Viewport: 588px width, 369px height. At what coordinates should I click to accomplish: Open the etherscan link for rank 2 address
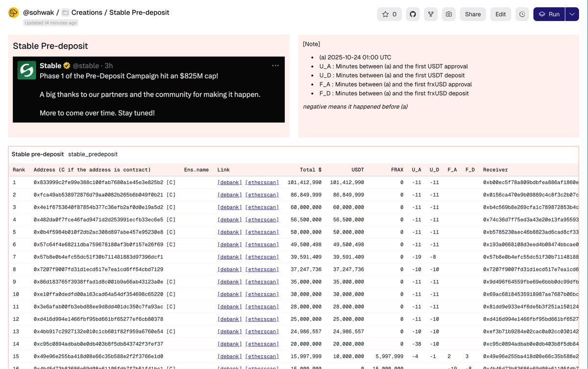coord(262,195)
